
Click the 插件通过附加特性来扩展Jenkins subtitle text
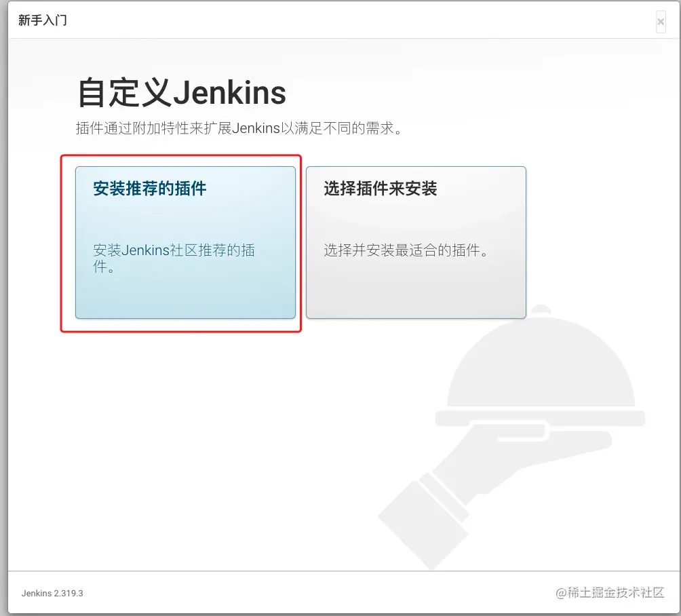239,128
